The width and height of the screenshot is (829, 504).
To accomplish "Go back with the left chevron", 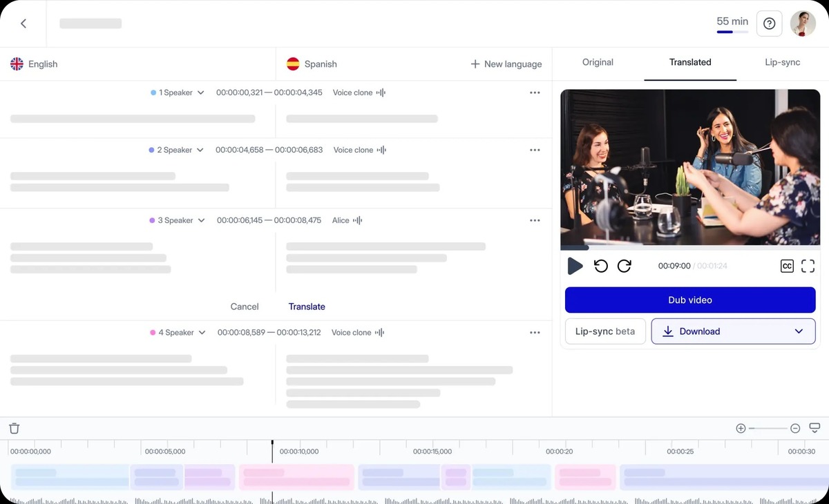I will click(23, 23).
